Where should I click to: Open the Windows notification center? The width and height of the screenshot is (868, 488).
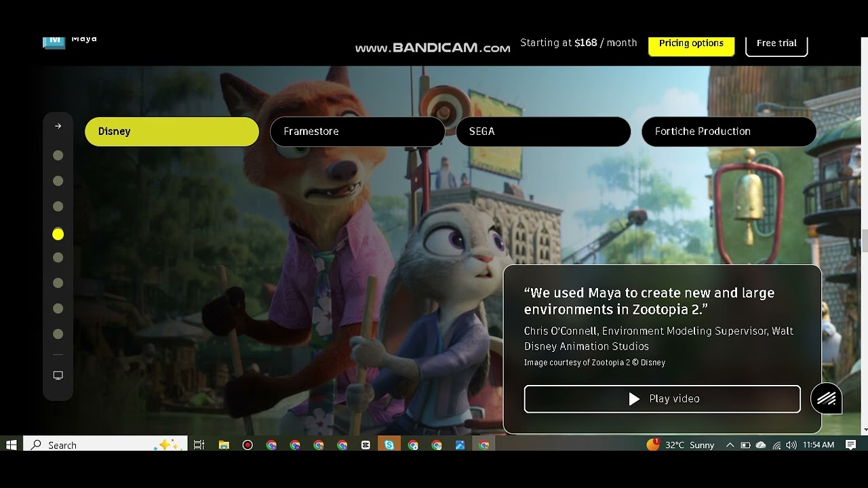(851, 445)
